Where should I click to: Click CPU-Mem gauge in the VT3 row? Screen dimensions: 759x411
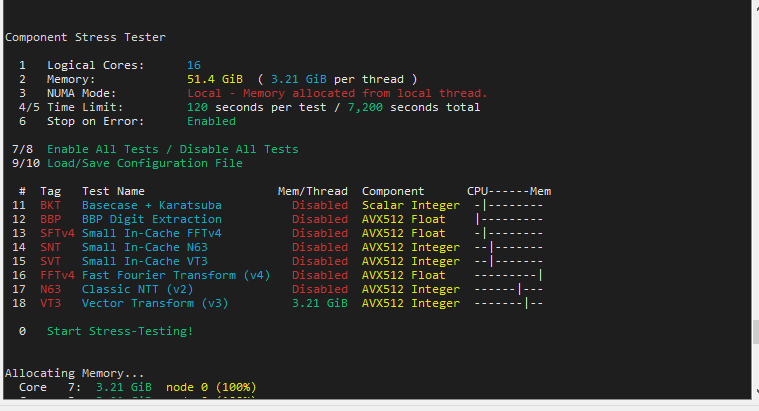pos(509,304)
